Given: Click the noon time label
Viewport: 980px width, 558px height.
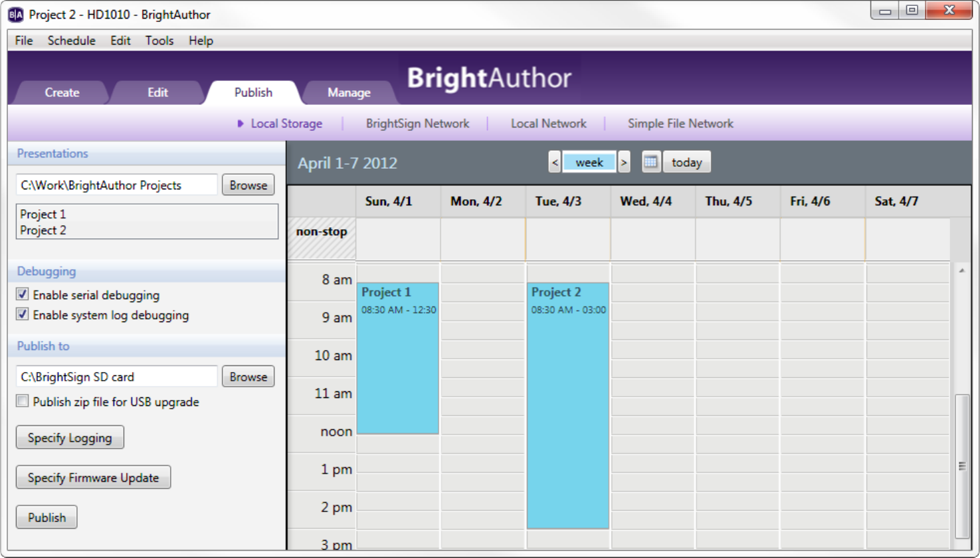Looking at the screenshot, I should tap(336, 432).
